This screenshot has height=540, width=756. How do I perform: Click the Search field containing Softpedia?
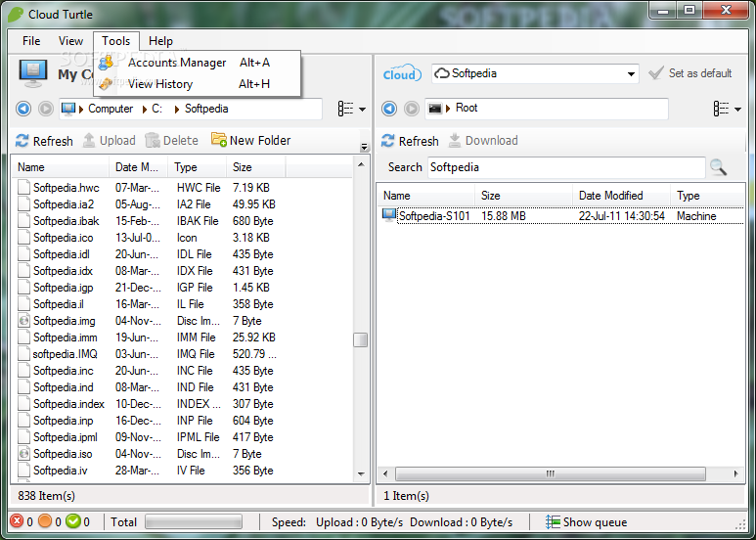[x=566, y=167]
